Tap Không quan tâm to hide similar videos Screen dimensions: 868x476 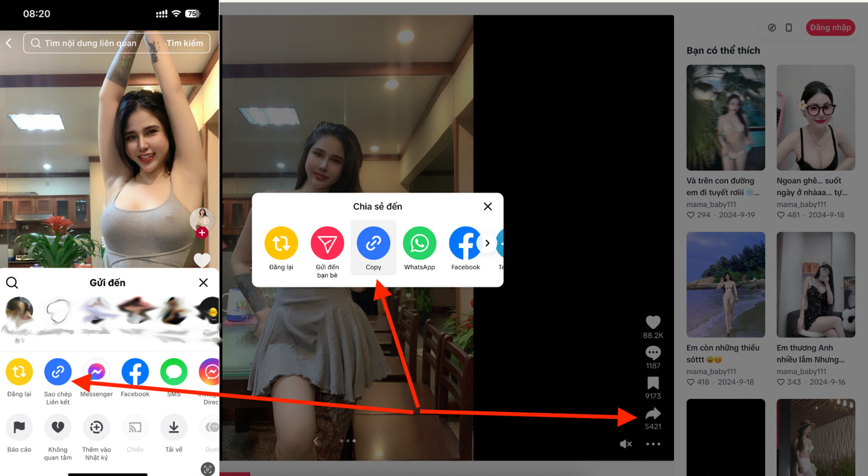(57, 427)
